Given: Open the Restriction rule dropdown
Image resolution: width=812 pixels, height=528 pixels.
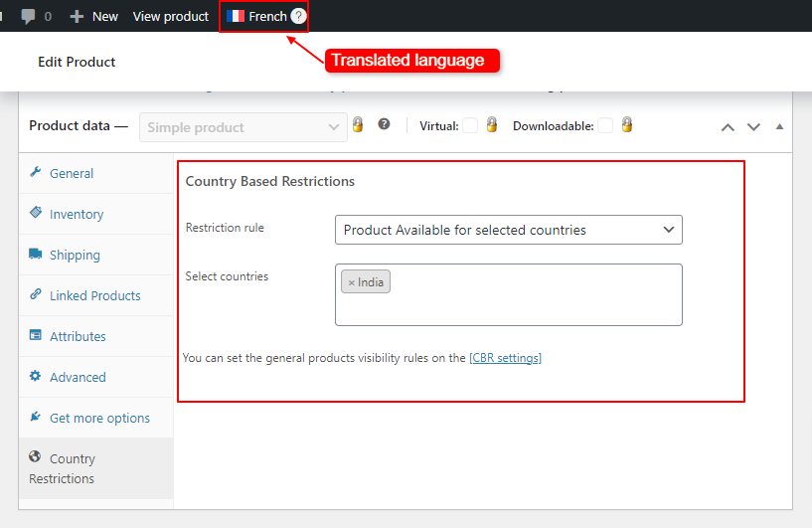Looking at the screenshot, I should click(x=508, y=230).
